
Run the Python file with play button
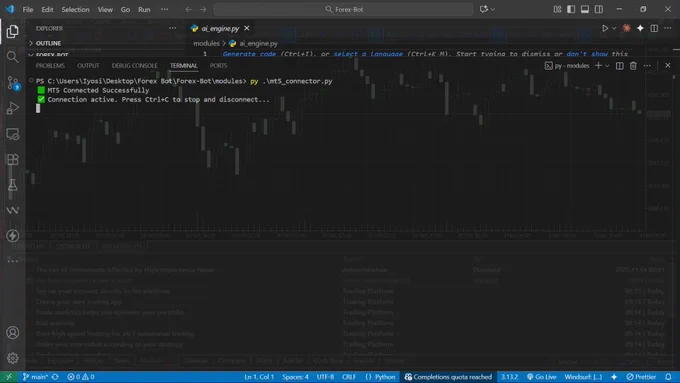coord(605,28)
